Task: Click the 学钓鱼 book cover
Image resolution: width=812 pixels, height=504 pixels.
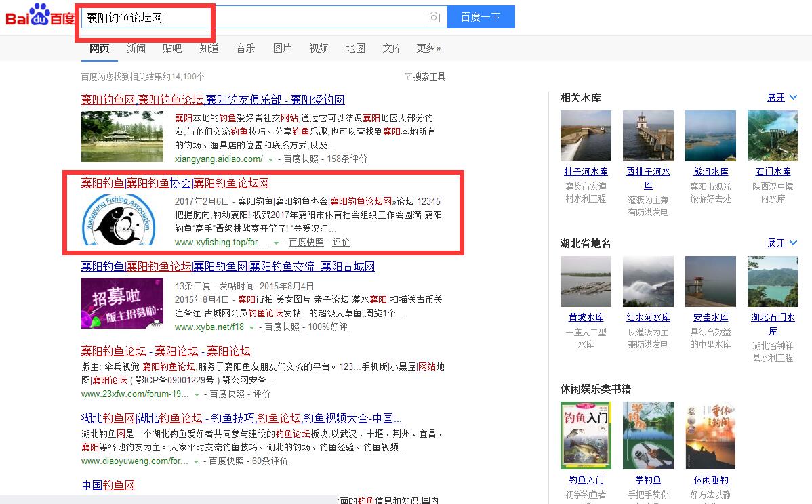Action: click(649, 436)
